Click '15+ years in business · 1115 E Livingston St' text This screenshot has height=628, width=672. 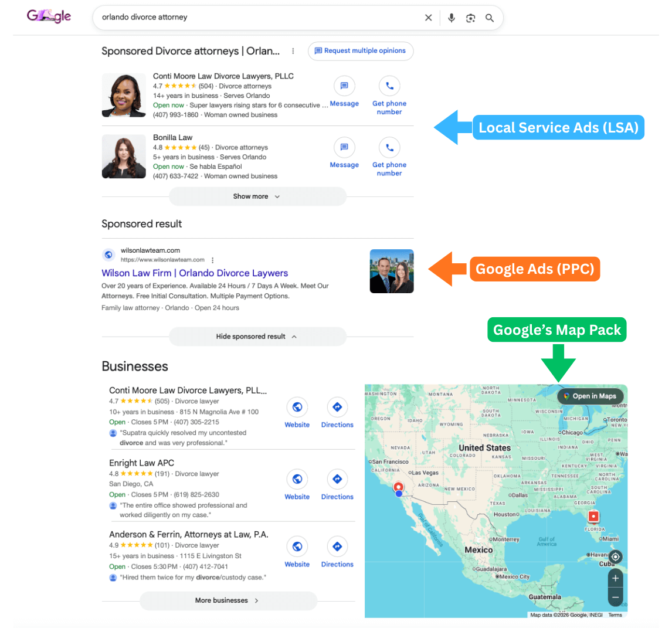point(175,556)
